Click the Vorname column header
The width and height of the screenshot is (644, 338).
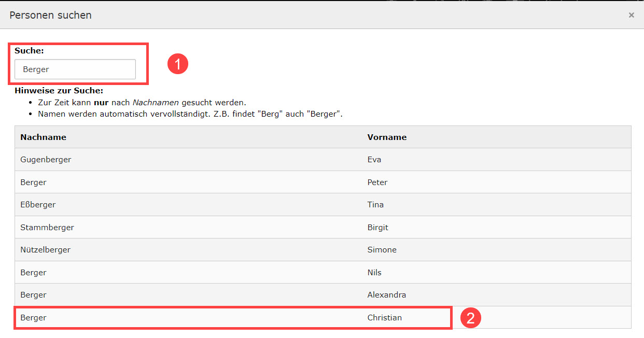click(x=387, y=137)
